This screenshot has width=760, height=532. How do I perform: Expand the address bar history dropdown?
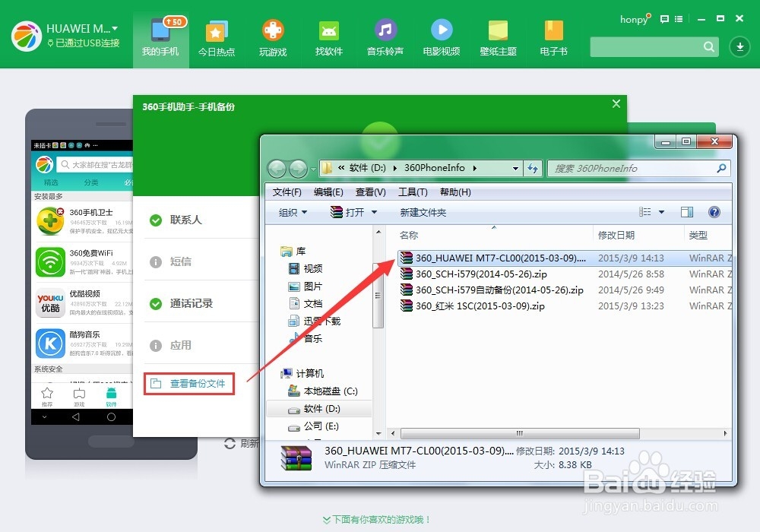tap(515, 169)
